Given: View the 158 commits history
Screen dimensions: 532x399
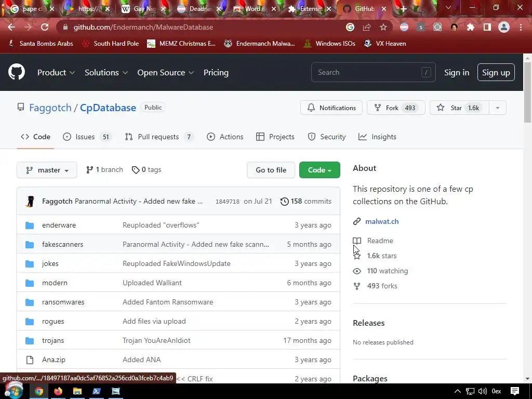Looking at the screenshot, I should (305, 201).
